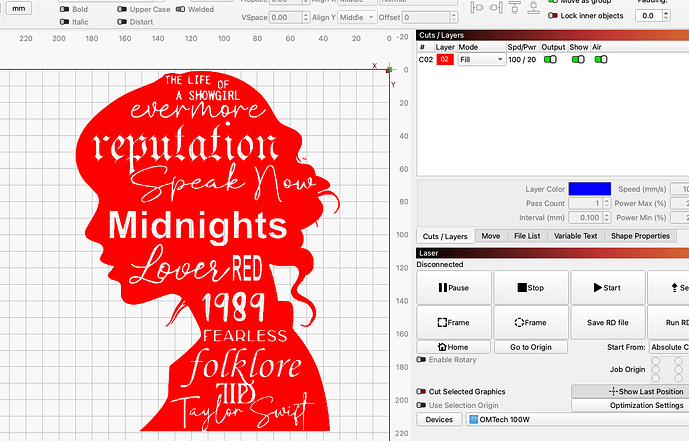
Task: Click the square Frame button
Action: [x=454, y=323]
